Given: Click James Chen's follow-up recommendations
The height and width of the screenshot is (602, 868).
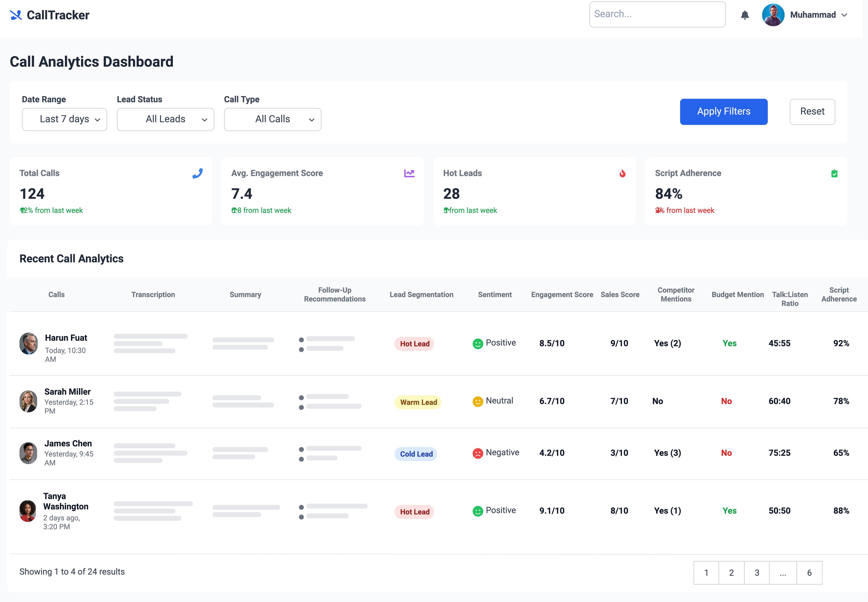Looking at the screenshot, I should 330,453.
